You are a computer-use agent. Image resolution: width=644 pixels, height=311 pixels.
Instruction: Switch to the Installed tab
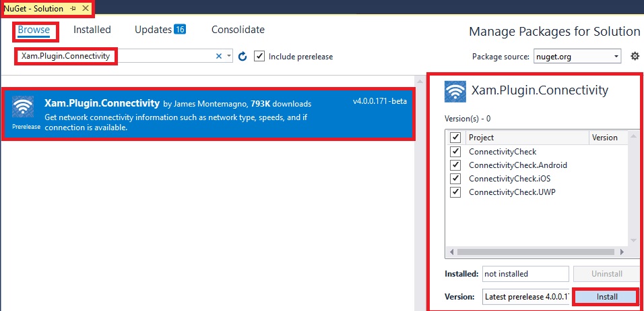click(92, 30)
